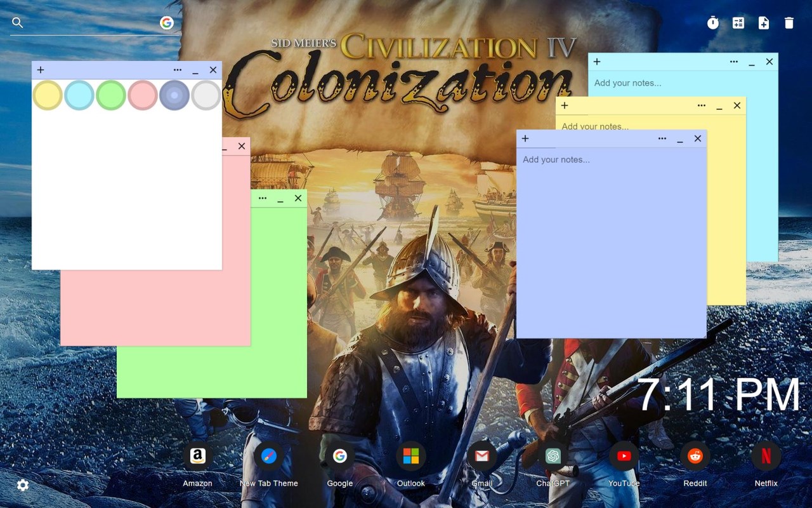
Task: Minimize the yellow note
Action: pos(719,106)
